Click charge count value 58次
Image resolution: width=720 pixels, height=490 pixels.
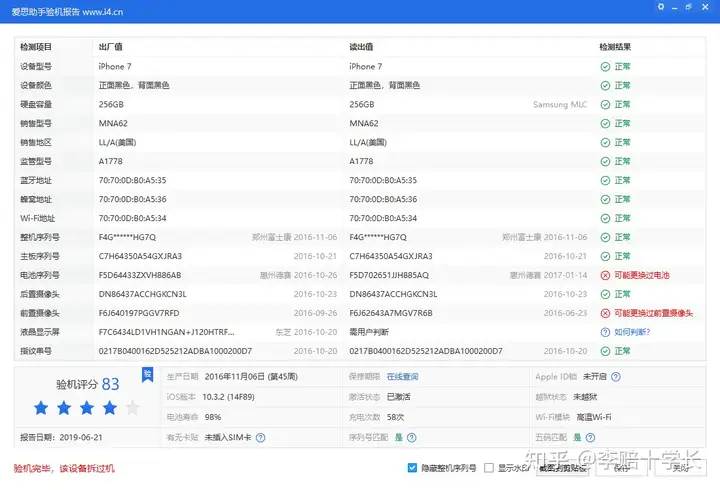click(x=395, y=417)
